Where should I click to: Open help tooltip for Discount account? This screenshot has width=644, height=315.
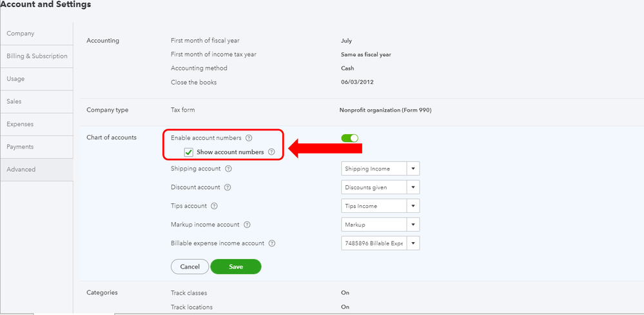click(228, 188)
